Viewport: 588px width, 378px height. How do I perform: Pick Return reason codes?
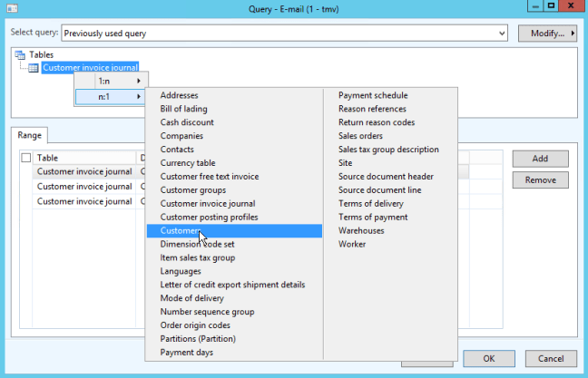click(377, 122)
